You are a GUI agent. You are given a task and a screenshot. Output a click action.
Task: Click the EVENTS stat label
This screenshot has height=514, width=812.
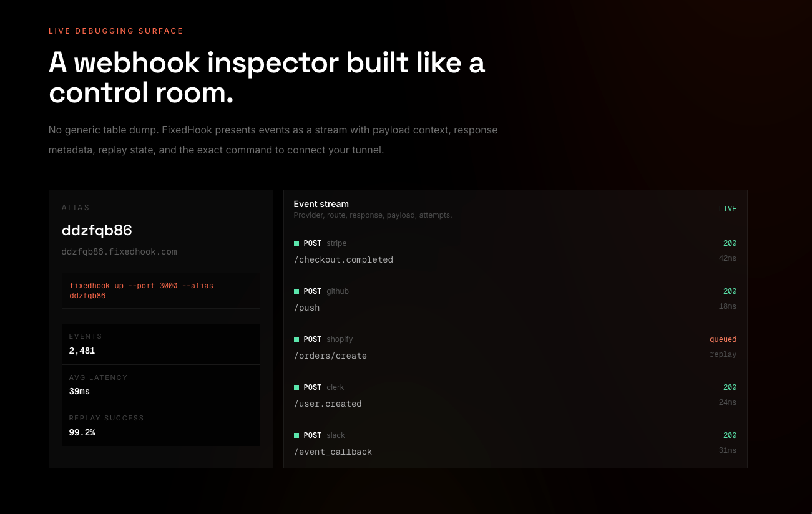click(86, 336)
